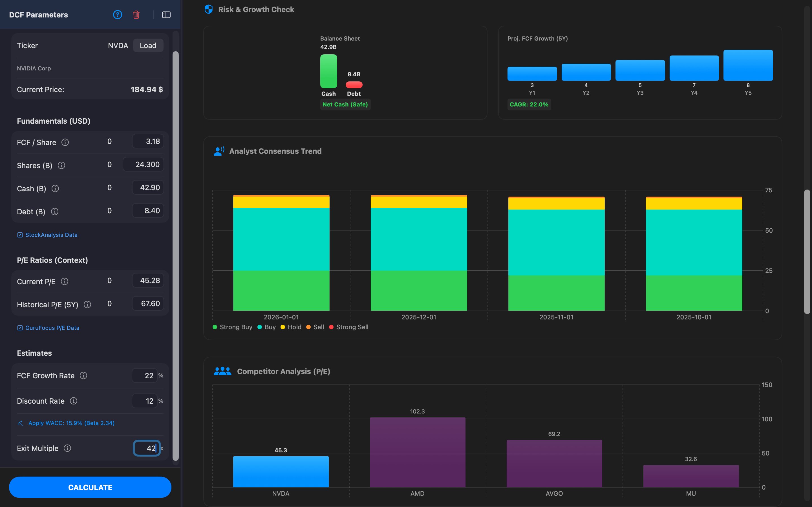The image size is (812, 507).
Task: Click info icon next to FCF / Share
Action: click(x=65, y=142)
